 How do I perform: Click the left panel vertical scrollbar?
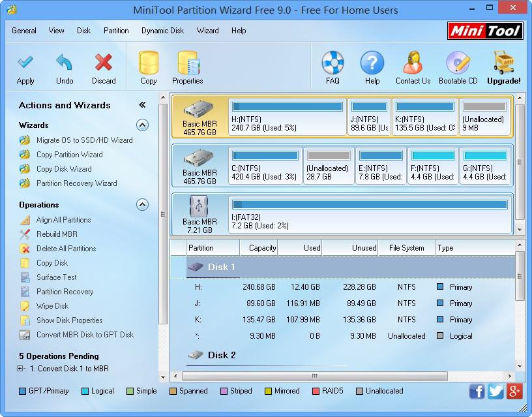coord(163,214)
